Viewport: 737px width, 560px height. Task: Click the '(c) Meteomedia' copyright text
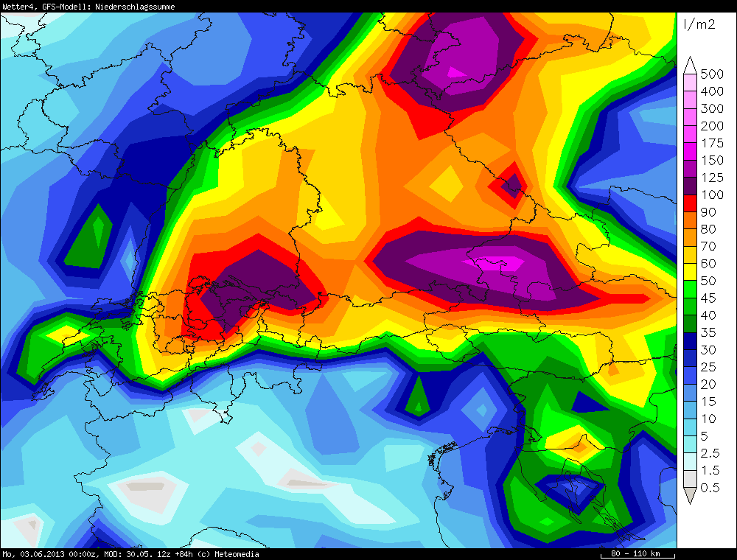click(228, 554)
